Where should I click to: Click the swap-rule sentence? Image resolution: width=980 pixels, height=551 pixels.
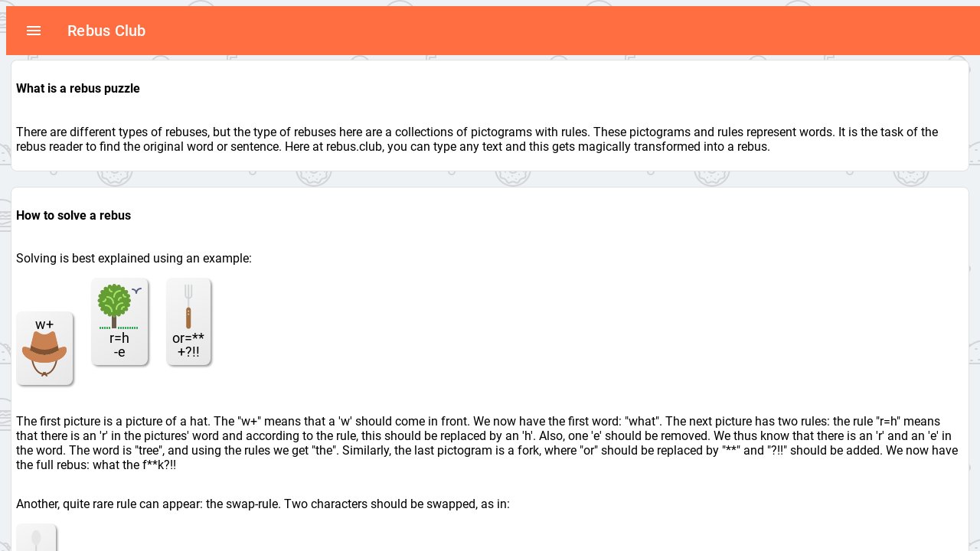click(x=263, y=504)
